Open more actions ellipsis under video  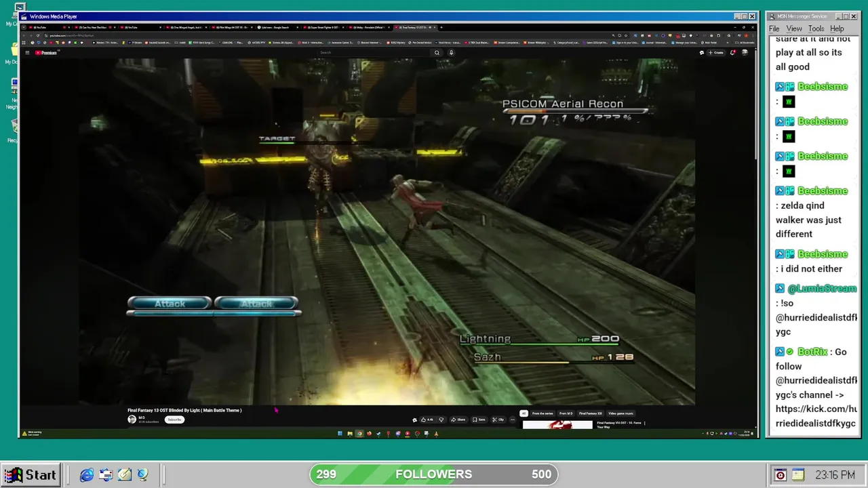[513, 420]
